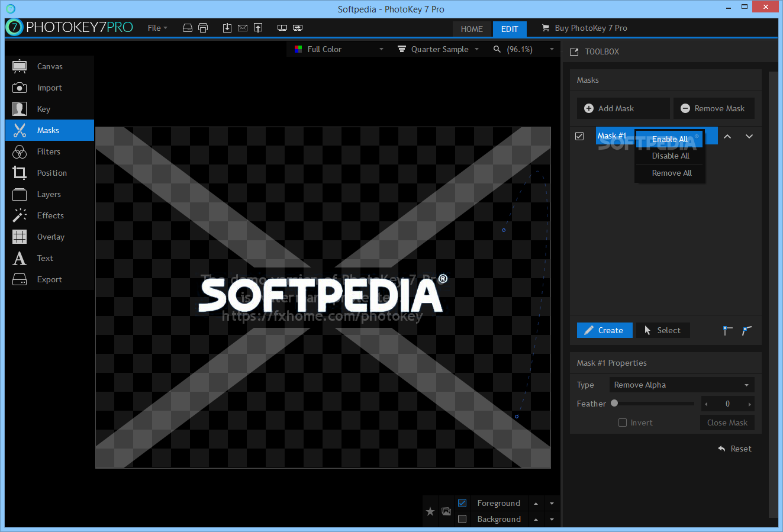Open the Export section
The height and width of the screenshot is (532, 783).
click(50, 279)
